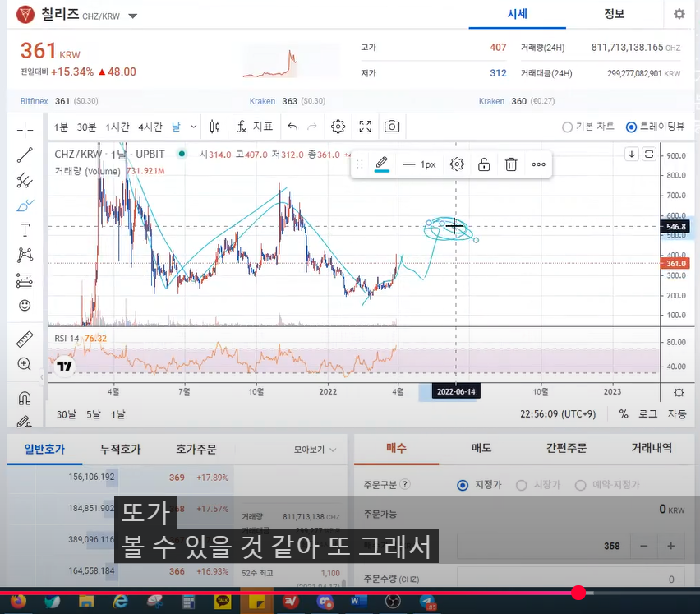Open the page settings gear top right
Viewport: 700px width, 614px height.
(679, 14)
